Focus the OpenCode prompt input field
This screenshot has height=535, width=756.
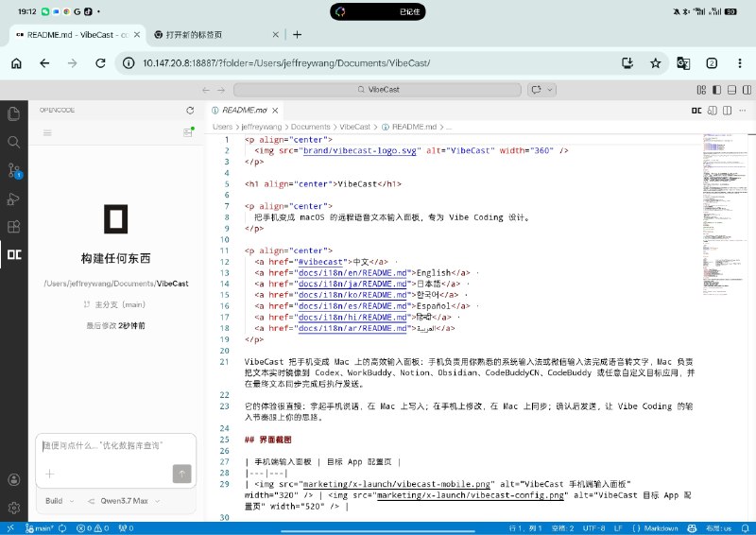pyautogui.click(x=115, y=446)
